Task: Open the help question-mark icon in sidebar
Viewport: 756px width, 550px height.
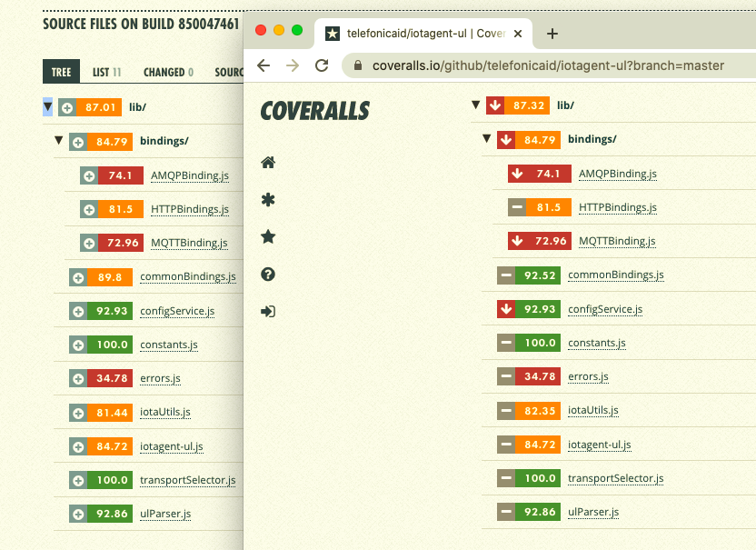Action: 268,274
